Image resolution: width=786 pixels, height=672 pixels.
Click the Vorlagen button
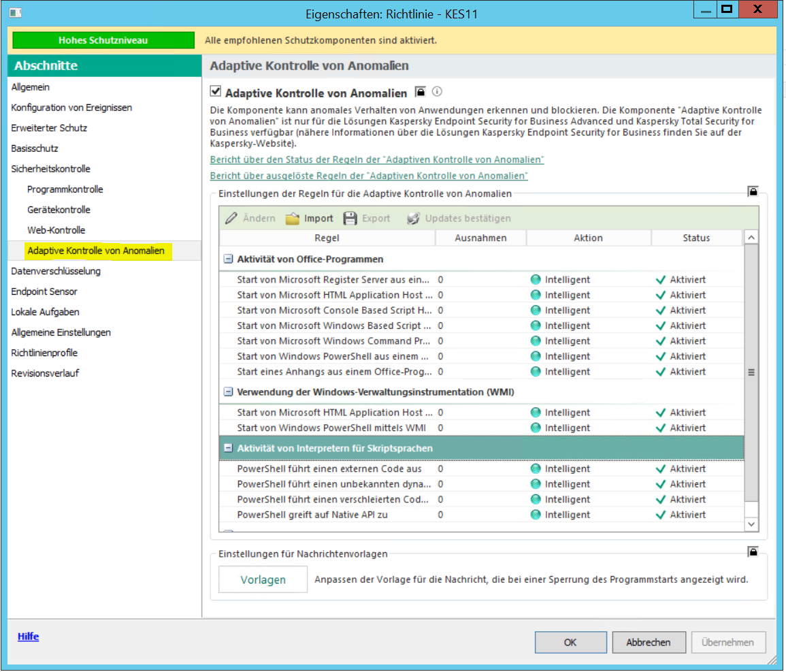click(263, 580)
